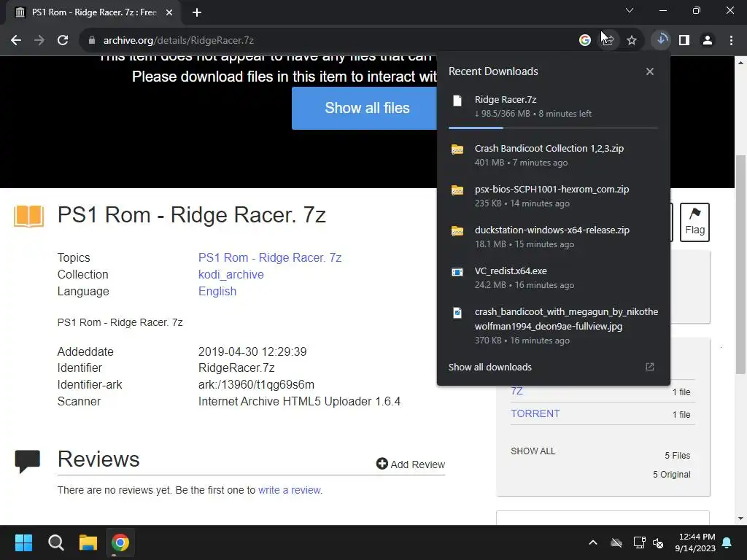Open psx-bios-SCPH1001-hexrom_com.zip
Image resolution: width=747 pixels, height=560 pixels.
point(553,195)
